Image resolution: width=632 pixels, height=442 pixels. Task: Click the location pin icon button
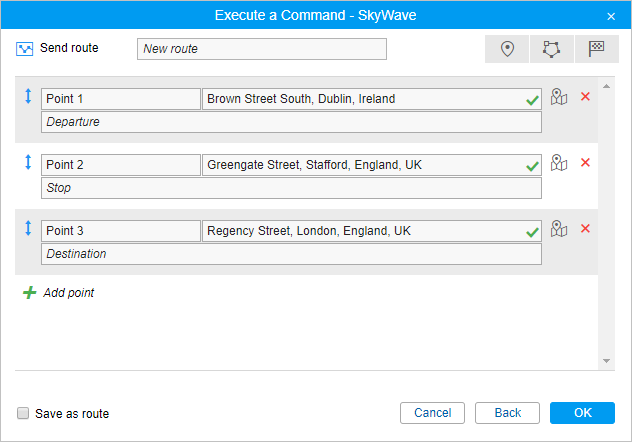tap(507, 49)
